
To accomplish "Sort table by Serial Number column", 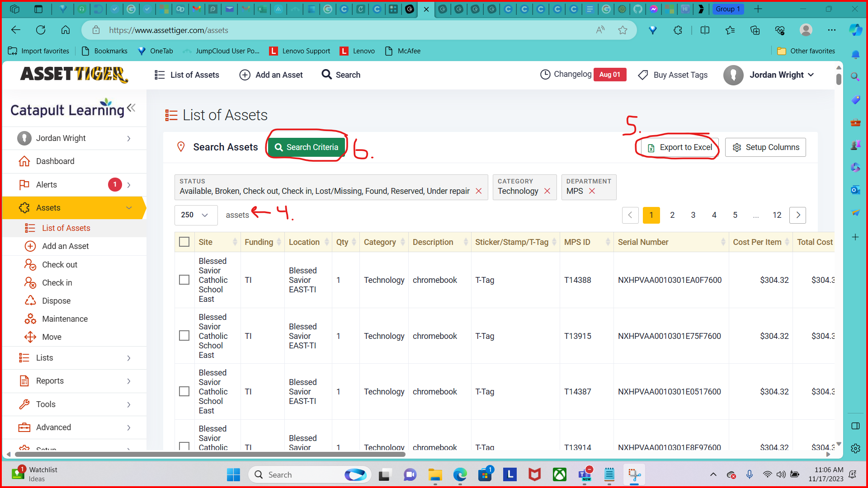I will (671, 242).
